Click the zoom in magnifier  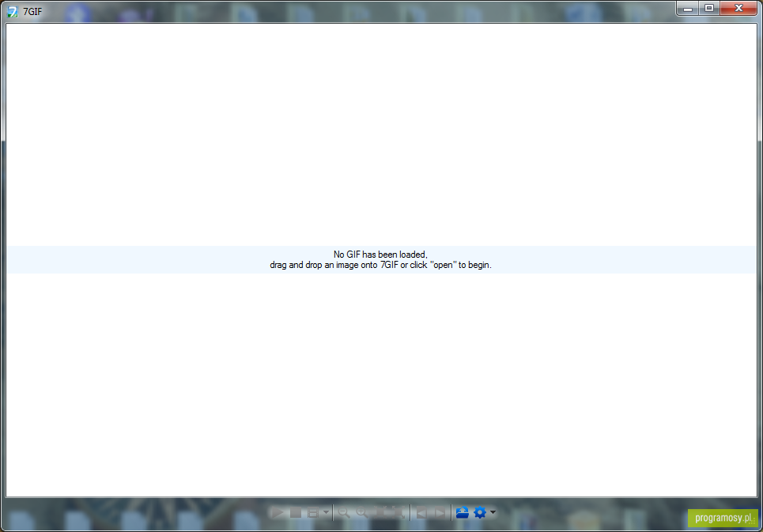point(361,512)
